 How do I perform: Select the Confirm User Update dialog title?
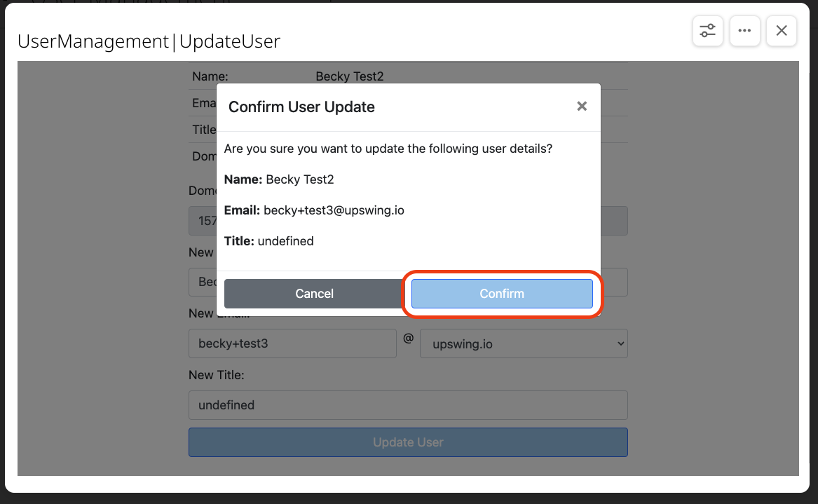(301, 107)
